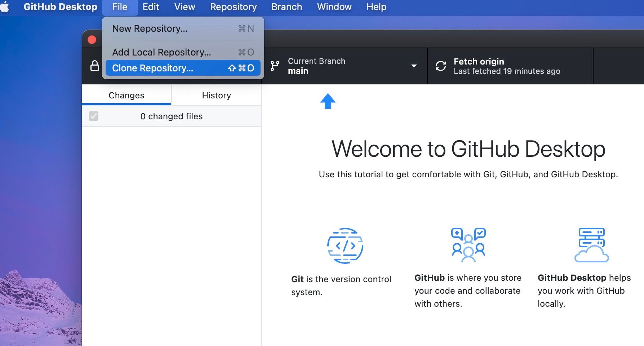Screen dimensions: 644x346
Task: Click the GitHub collaboration people illustration
Action: (468, 245)
